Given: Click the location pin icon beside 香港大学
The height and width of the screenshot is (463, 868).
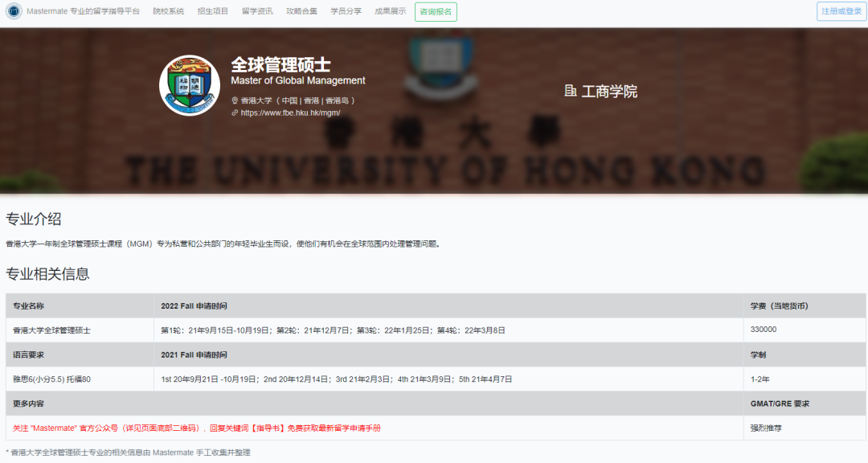Looking at the screenshot, I should [235, 100].
